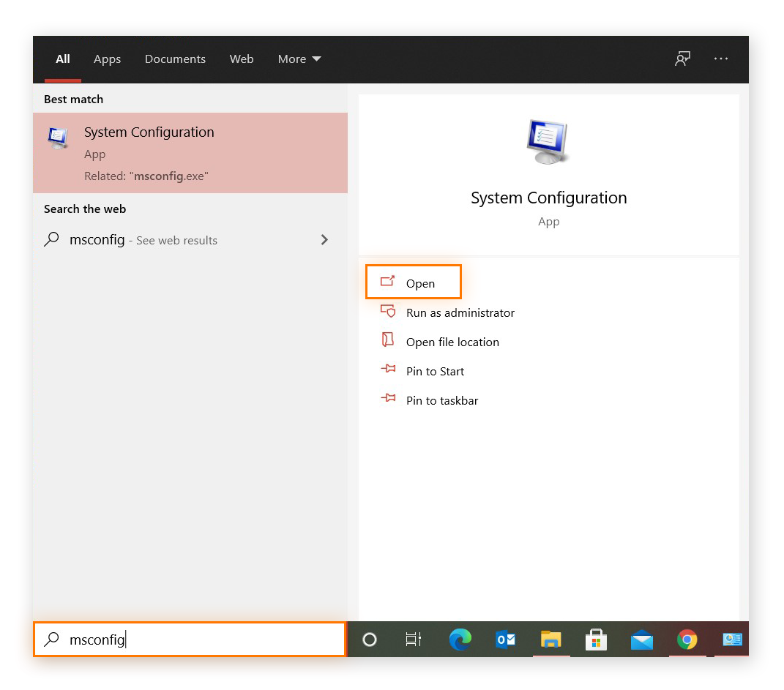Run System Configuration as administrator
The height and width of the screenshot is (690, 784).
[x=460, y=312]
